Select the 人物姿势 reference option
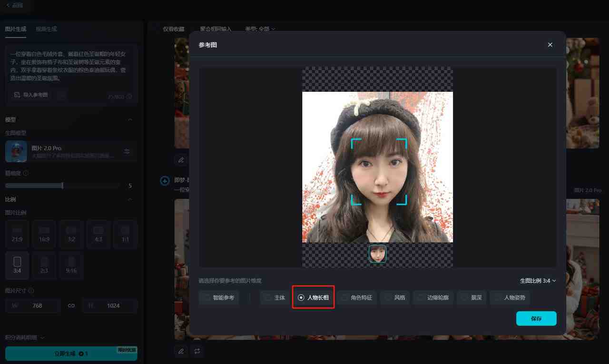Image resolution: width=609 pixels, height=364 pixels. pyautogui.click(x=510, y=297)
